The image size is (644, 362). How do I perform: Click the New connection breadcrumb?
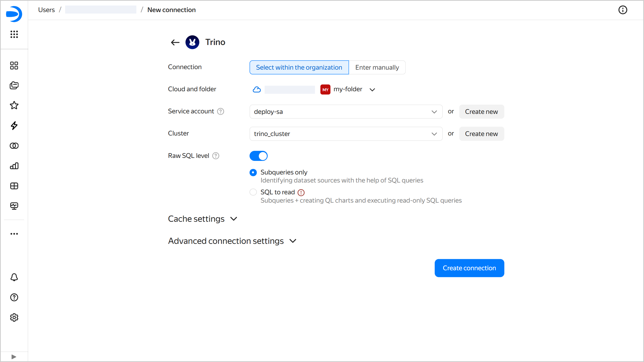pyautogui.click(x=172, y=10)
